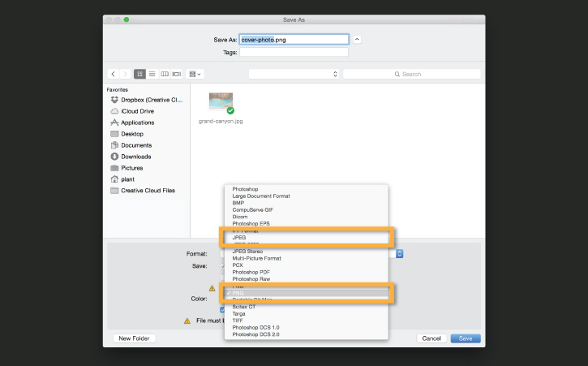This screenshot has height=366, width=588.
Task: Go back with the left arrow
Action: [x=114, y=74]
